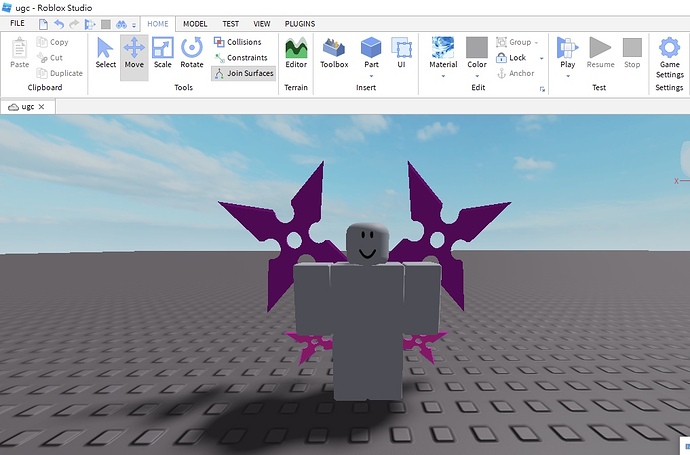Expand the Color dropdown arrow
The width and height of the screenshot is (690, 455).
477,76
